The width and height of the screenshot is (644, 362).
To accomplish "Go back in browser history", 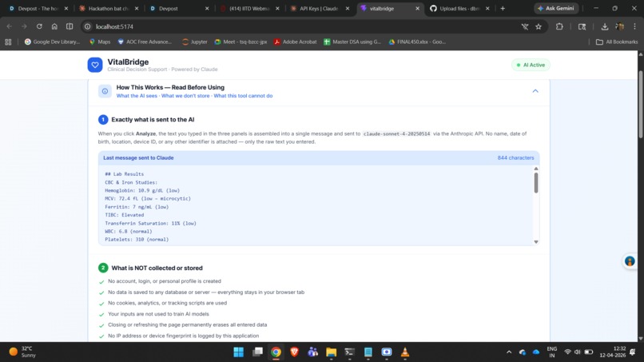I will (x=9, y=26).
